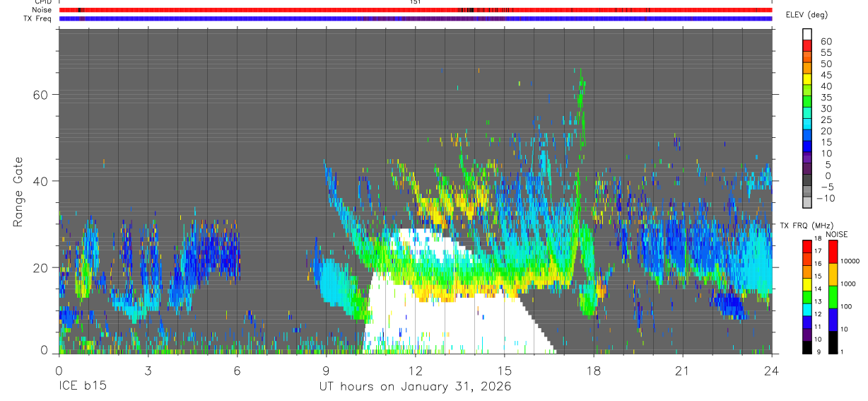Click the gray ELEV swatch between -10 and -5
The height and width of the screenshot is (401, 868).
808,192
